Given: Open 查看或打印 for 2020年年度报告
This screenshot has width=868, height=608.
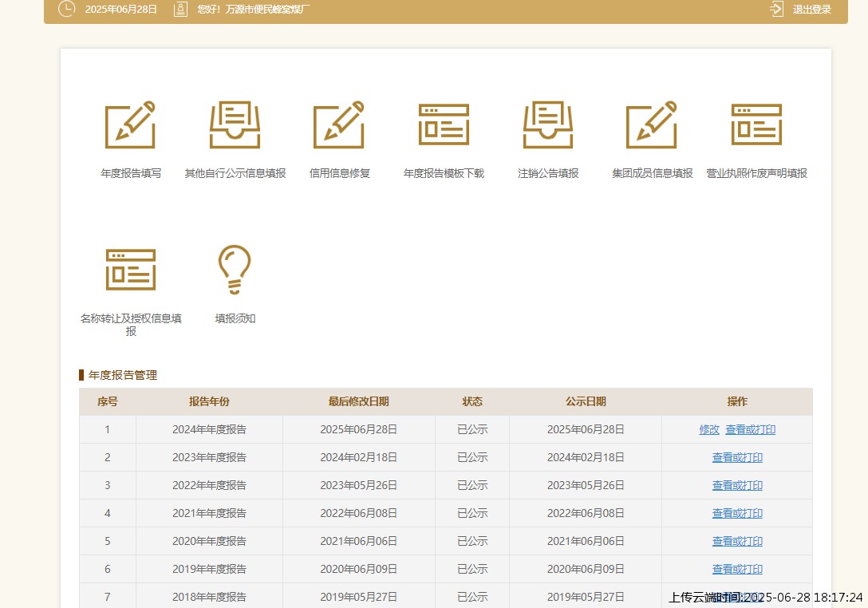Looking at the screenshot, I should pos(737,541).
